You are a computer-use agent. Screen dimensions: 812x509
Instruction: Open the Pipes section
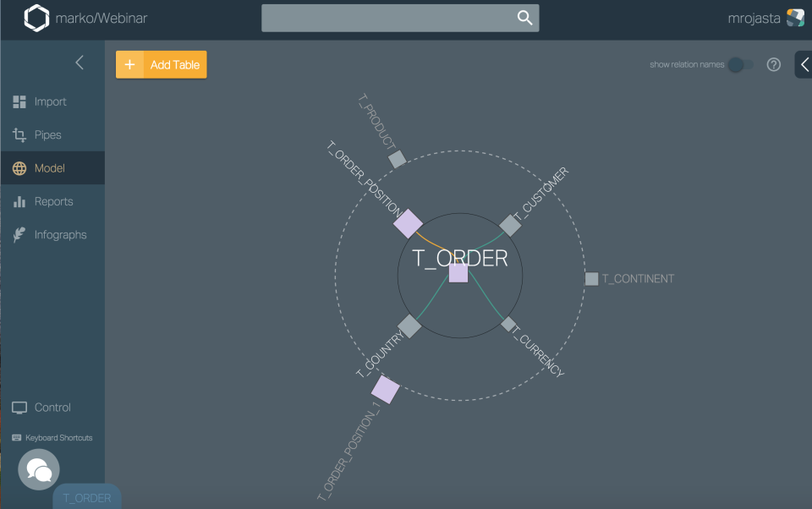pos(48,135)
